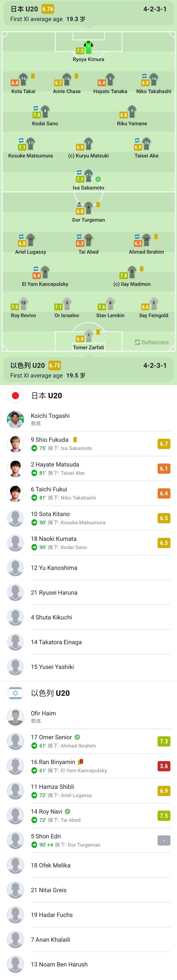Open coach Ofir Haim's entry

coord(43,713)
